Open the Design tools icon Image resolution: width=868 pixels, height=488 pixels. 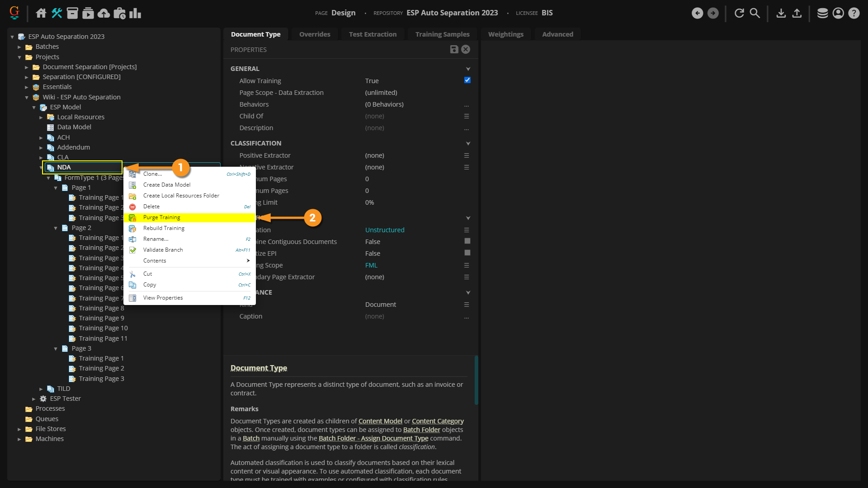pos(57,13)
